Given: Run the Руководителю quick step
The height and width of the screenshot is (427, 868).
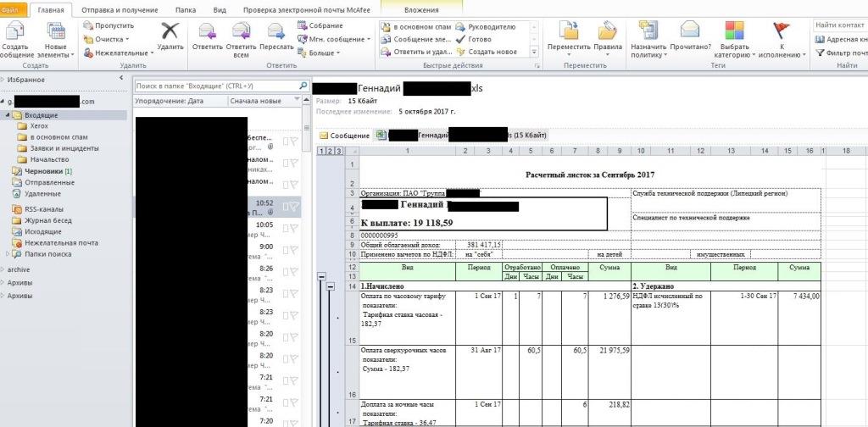Looking at the screenshot, I should pos(485,26).
